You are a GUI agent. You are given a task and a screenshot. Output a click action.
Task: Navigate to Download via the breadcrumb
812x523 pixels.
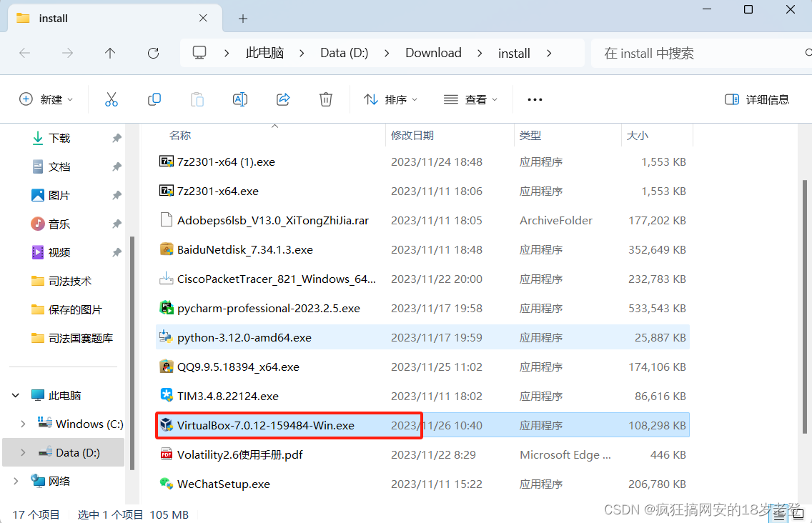tap(433, 52)
